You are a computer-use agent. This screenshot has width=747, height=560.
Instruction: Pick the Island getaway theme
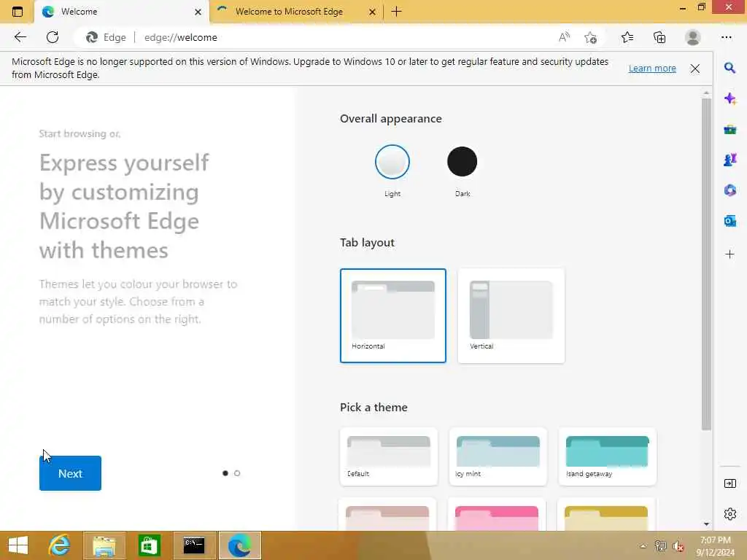608,456
